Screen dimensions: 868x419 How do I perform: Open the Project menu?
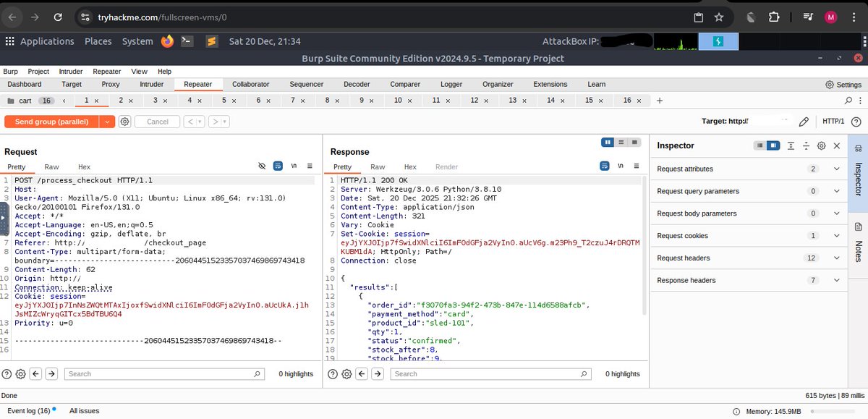[38, 72]
